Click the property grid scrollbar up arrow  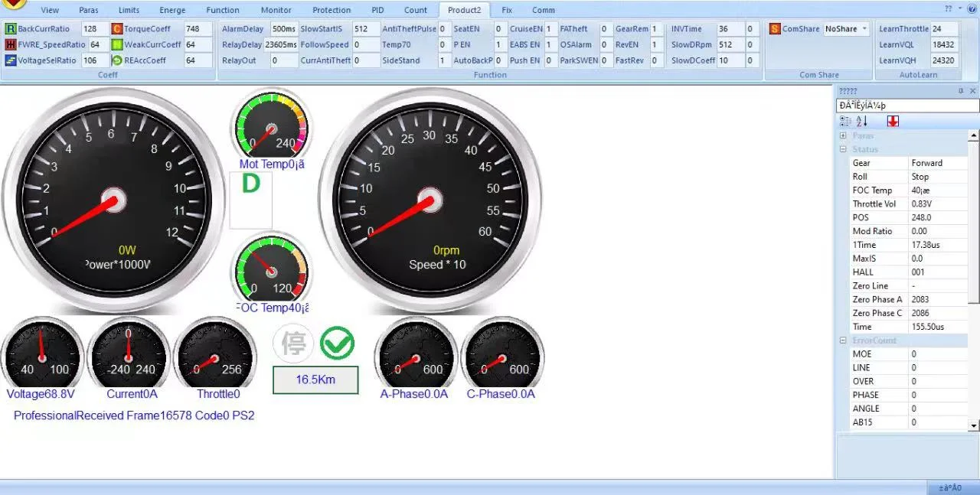[x=974, y=135]
